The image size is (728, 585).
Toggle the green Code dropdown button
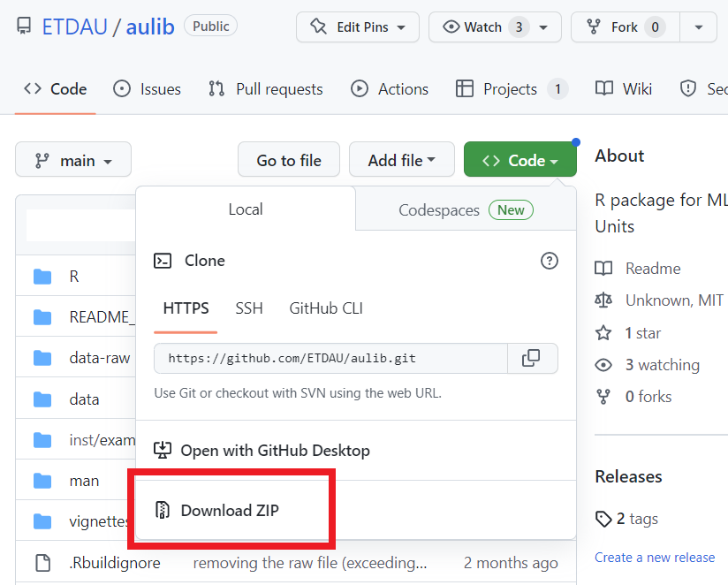click(520, 159)
